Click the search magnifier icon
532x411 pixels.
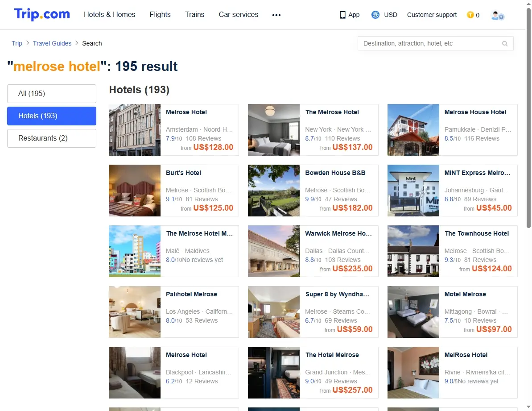click(504, 43)
